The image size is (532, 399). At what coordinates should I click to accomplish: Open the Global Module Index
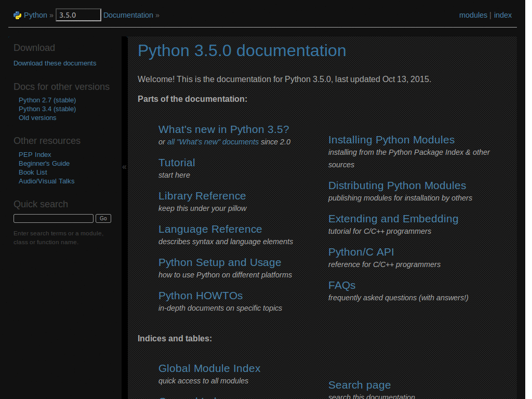click(x=209, y=368)
